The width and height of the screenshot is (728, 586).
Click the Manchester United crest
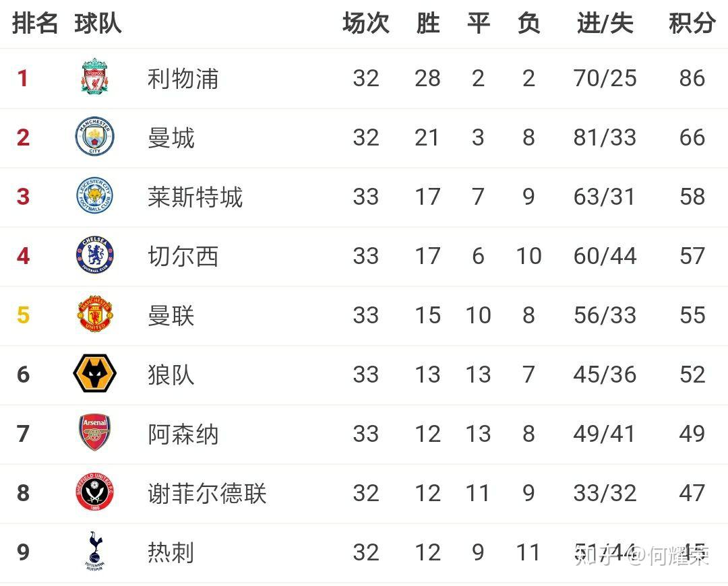point(95,314)
